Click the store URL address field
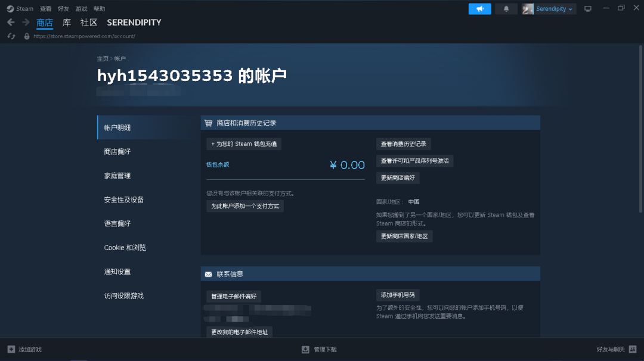 click(x=84, y=36)
